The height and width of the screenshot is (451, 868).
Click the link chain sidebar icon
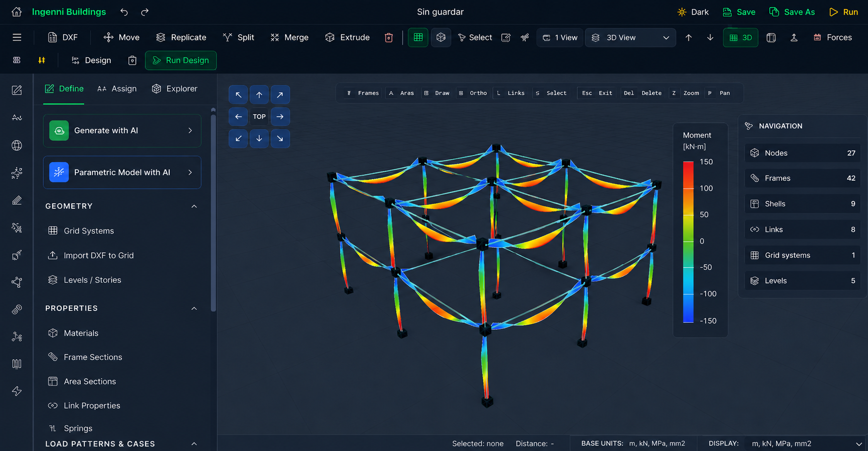[x=17, y=309]
